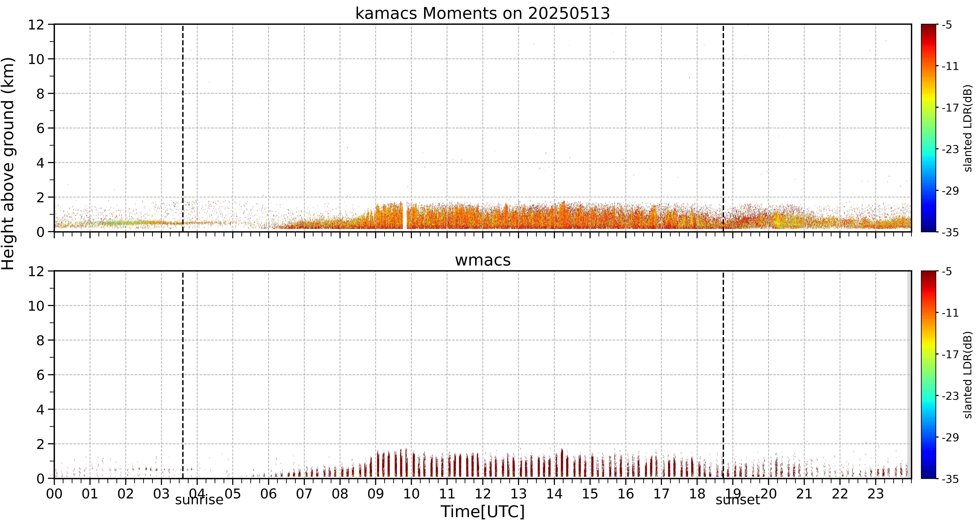This screenshot has height=527, width=980.
Task: Click x-axis time tick '22'
Action: click(x=840, y=494)
